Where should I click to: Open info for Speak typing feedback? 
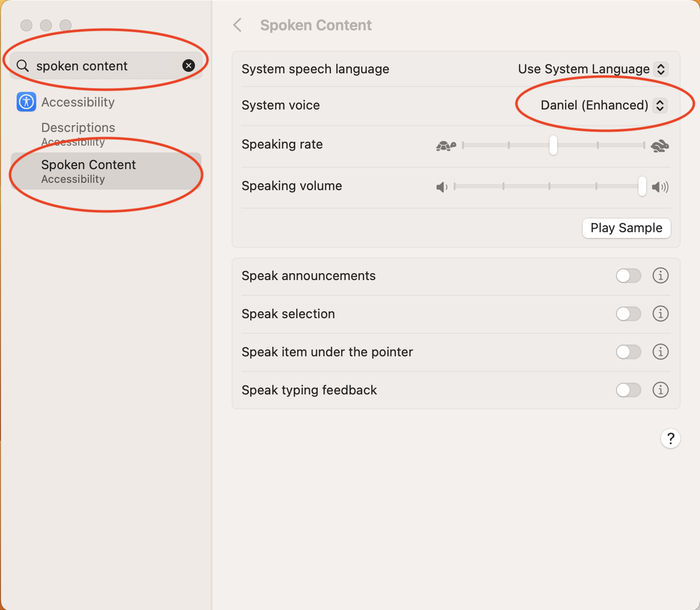coord(660,390)
